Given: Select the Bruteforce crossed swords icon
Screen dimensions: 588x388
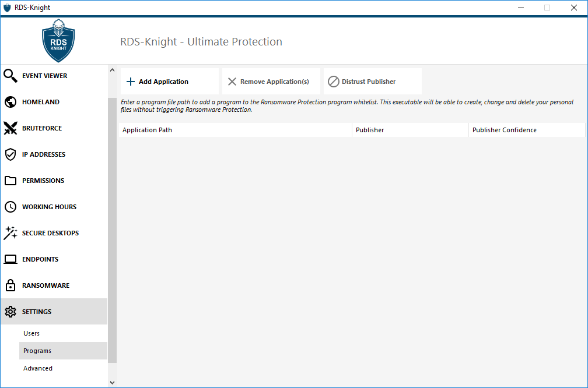Looking at the screenshot, I should (x=10, y=128).
